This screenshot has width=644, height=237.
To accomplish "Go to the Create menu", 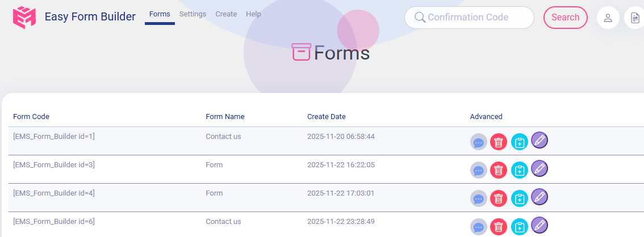I will tap(226, 14).
